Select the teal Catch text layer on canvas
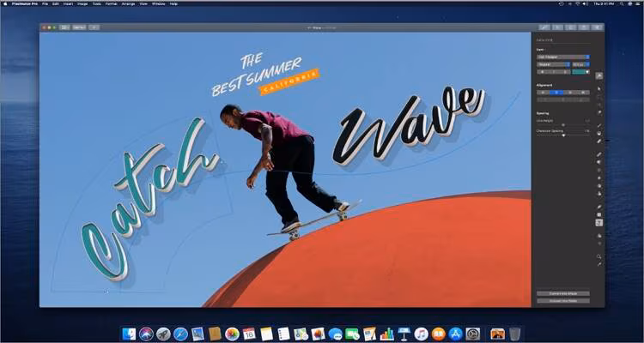The width and height of the screenshot is (644, 343). point(150,199)
